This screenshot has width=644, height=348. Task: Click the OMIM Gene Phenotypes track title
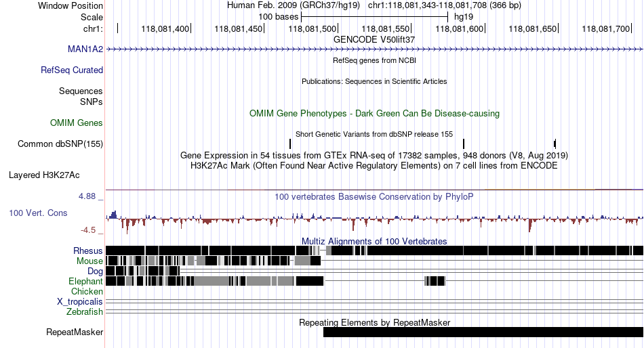pos(375,113)
